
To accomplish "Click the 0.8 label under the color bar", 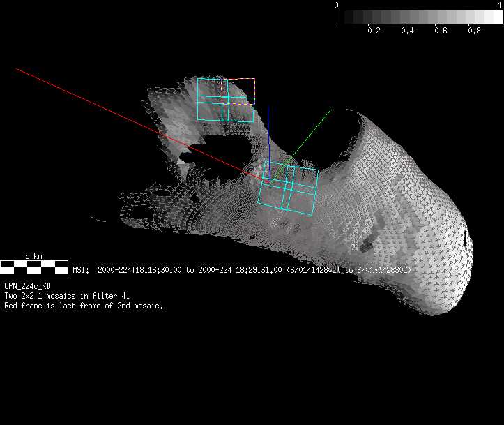I will point(474,31).
